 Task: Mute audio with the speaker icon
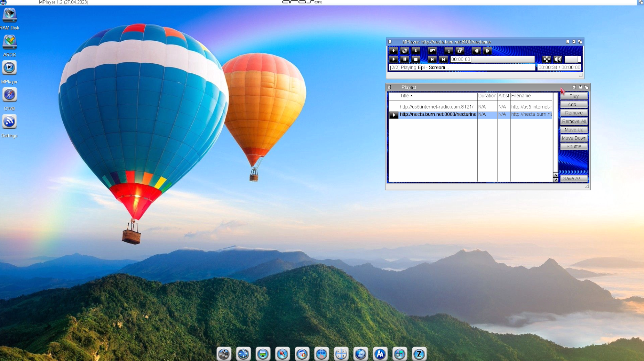click(x=558, y=59)
